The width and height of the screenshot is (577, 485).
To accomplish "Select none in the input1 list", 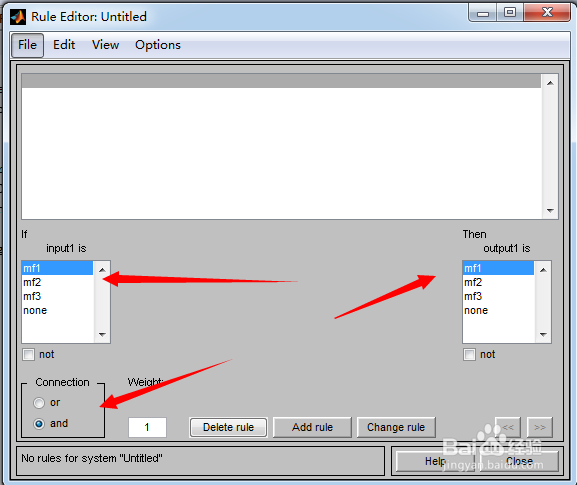I will (57, 310).
